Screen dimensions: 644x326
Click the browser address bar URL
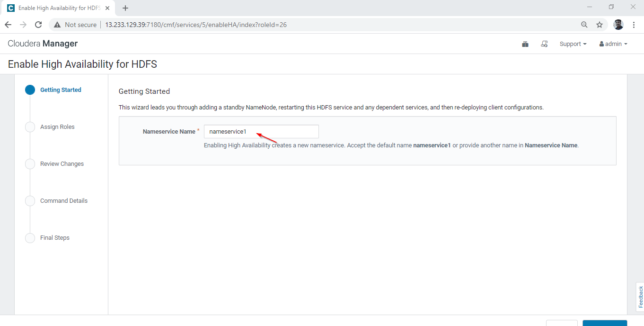[196, 25]
